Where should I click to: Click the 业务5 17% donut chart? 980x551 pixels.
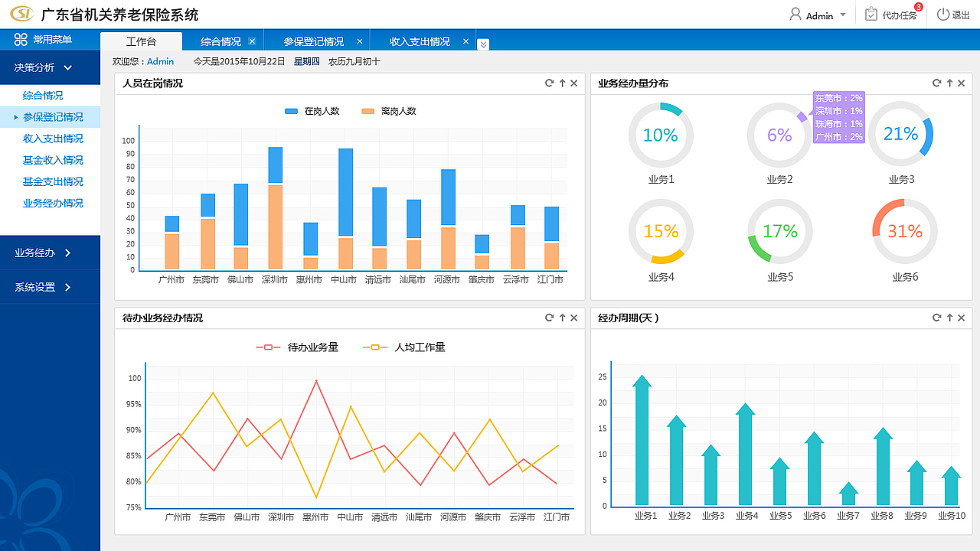point(780,231)
